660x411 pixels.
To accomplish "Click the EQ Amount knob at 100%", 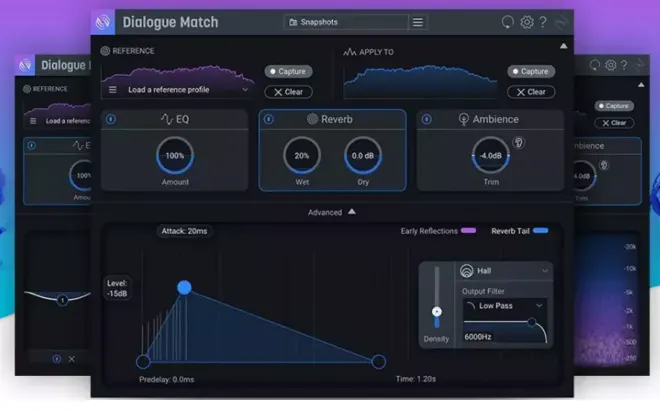I will point(175,155).
